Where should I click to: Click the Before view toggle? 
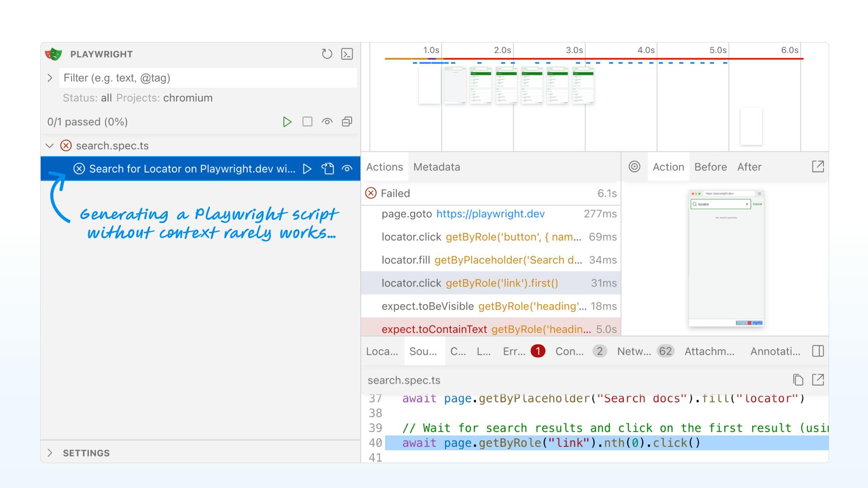pos(711,167)
